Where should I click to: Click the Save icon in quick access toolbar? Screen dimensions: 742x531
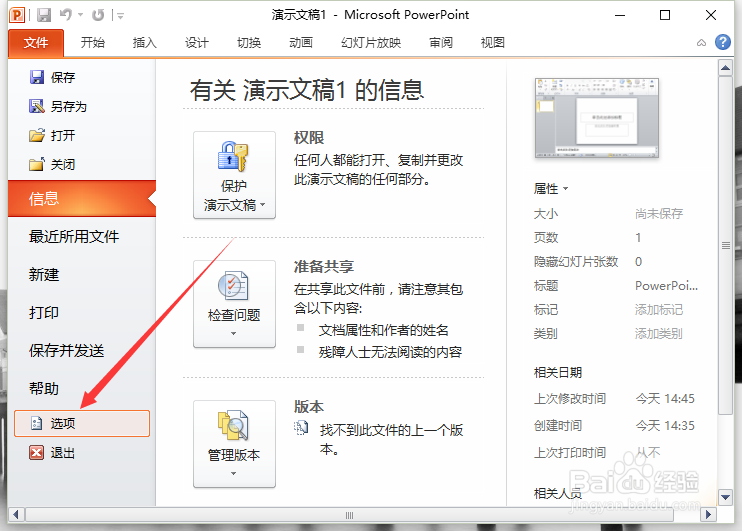point(44,15)
